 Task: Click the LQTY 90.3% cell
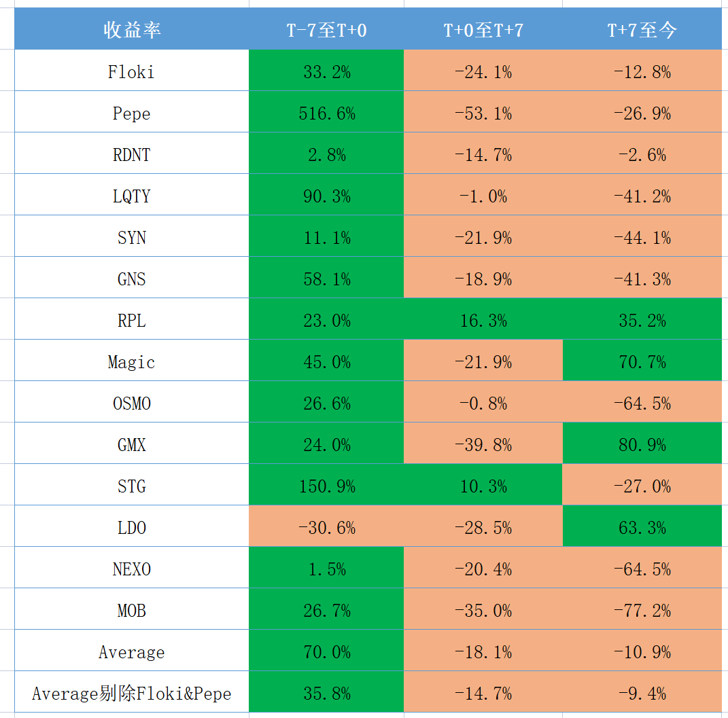(x=326, y=196)
